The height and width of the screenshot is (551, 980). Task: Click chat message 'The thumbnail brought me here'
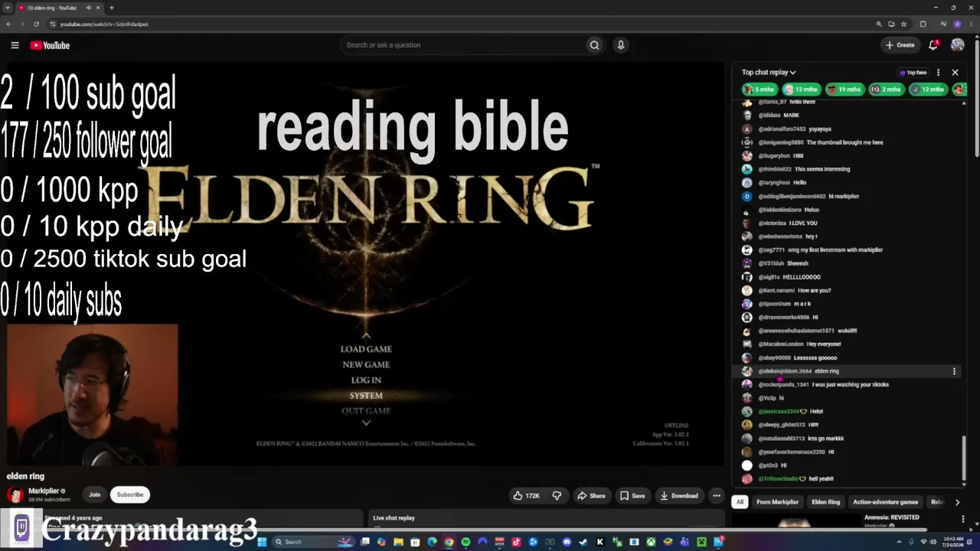[x=845, y=142]
